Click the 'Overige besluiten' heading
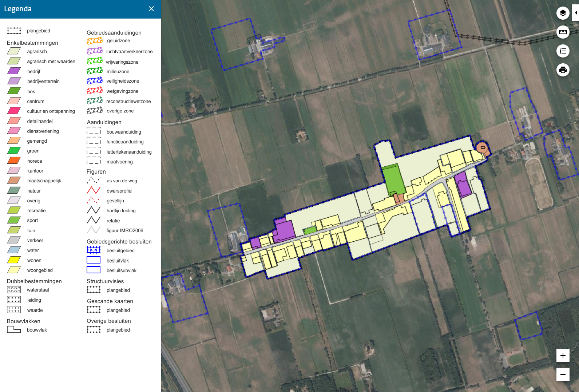 click(108, 321)
